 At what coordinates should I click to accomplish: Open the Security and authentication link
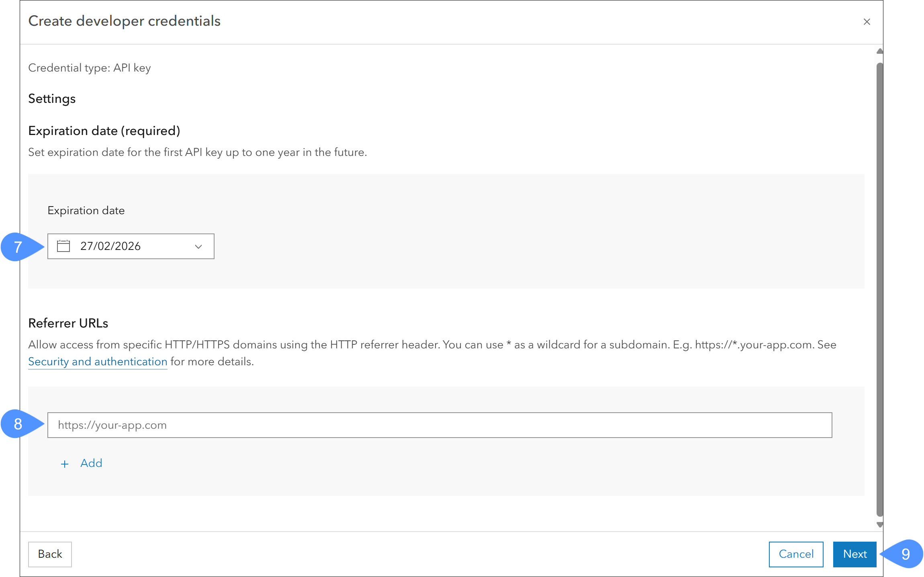98,362
